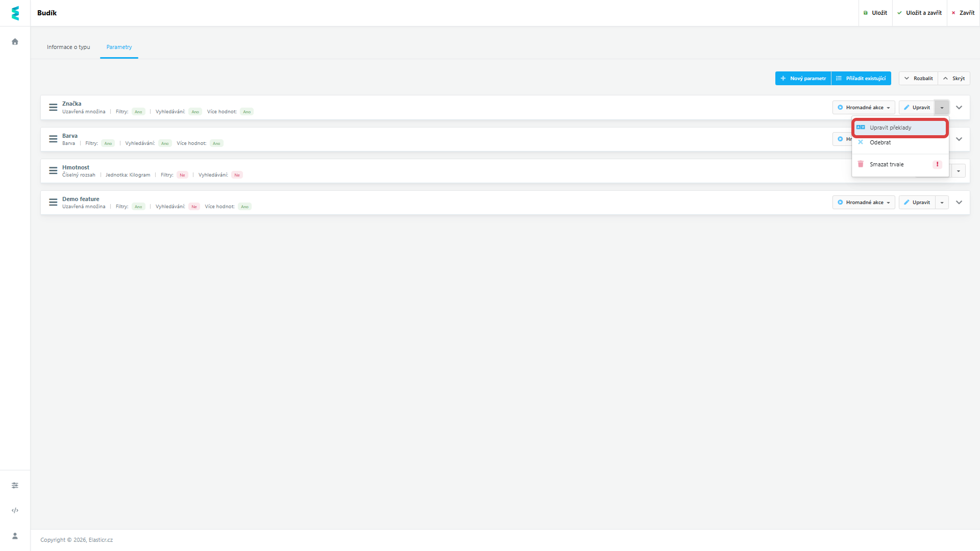
Task: Open Hromadné akce dropdown for Demo feature
Action: (x=864, y=203)
